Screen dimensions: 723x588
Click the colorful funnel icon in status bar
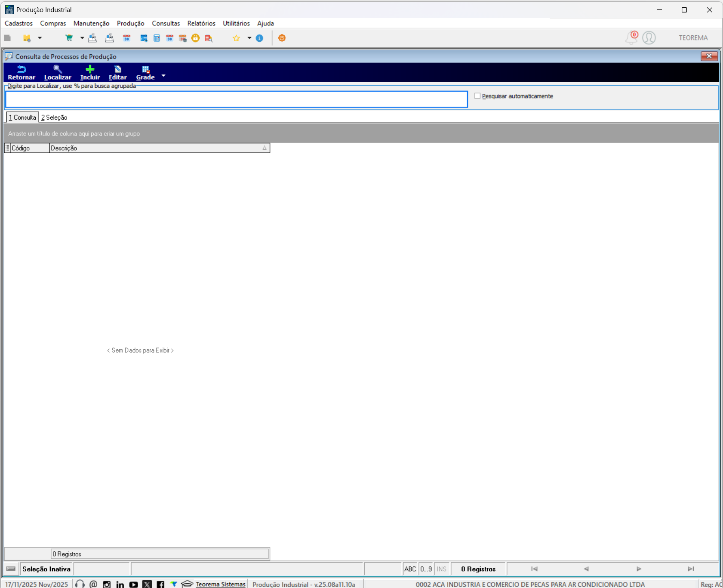pyautogui.click(x=174, y=584)
